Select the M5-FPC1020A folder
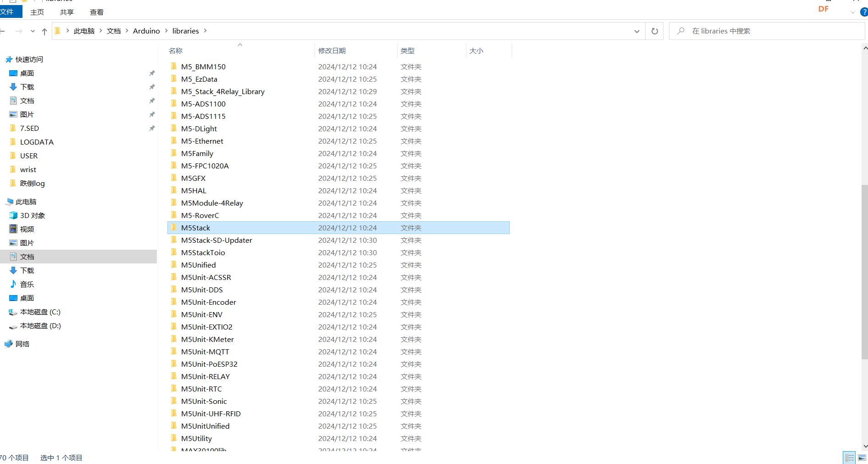 tap(338, 166)
